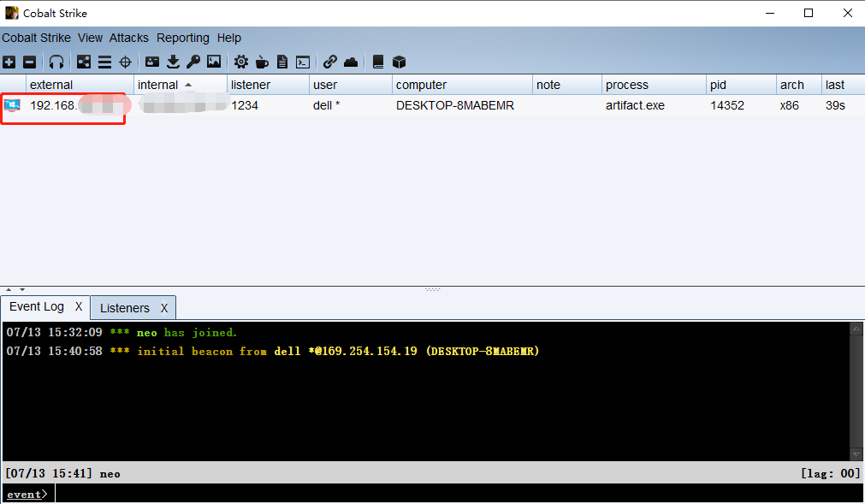This screenshot has width=865, height=504.
Task: Minimize the Cobalt Strike window
Action: 770,13
